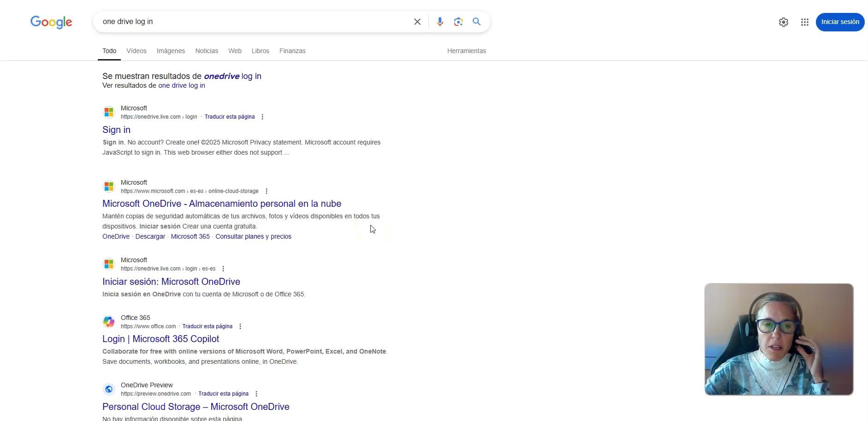This screenshot has width=868, height=421.
Task: Click the Descargar sitelink
Action: coord(150,236)
